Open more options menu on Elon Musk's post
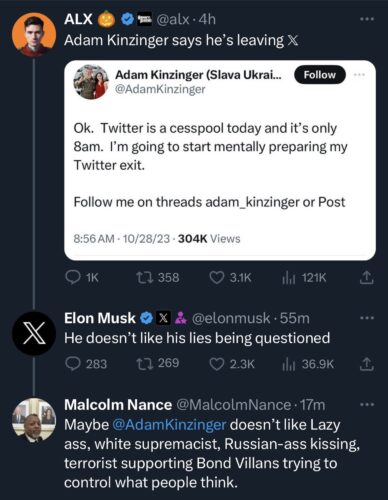This screenshot has width=388, height=500. 367,318
